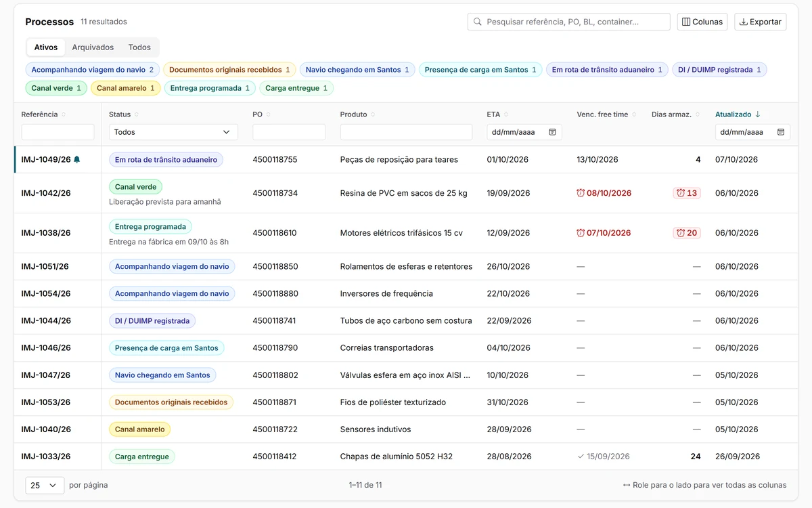Sort by the Referência column sort icon
The width and height of the screenshot is (812, 508).
64,114
